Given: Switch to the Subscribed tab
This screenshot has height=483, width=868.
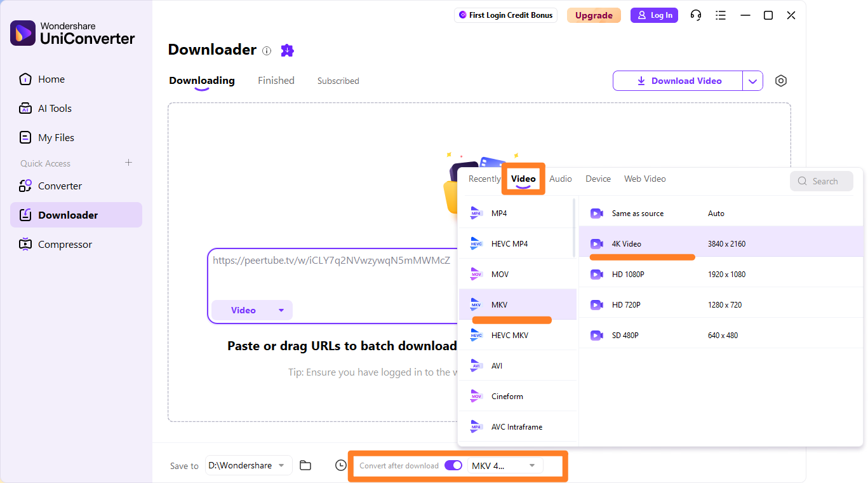Looking at the screenshot, I should [338, 81].
